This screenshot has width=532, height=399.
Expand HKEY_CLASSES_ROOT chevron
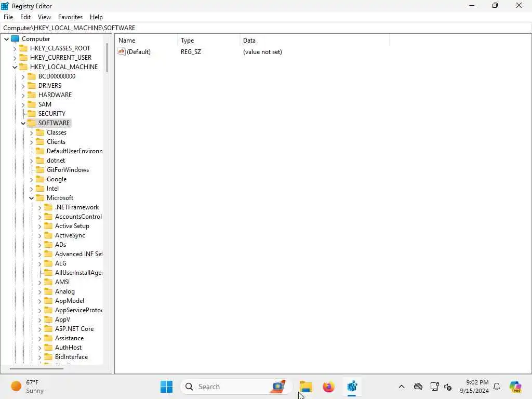click(15, 48)
